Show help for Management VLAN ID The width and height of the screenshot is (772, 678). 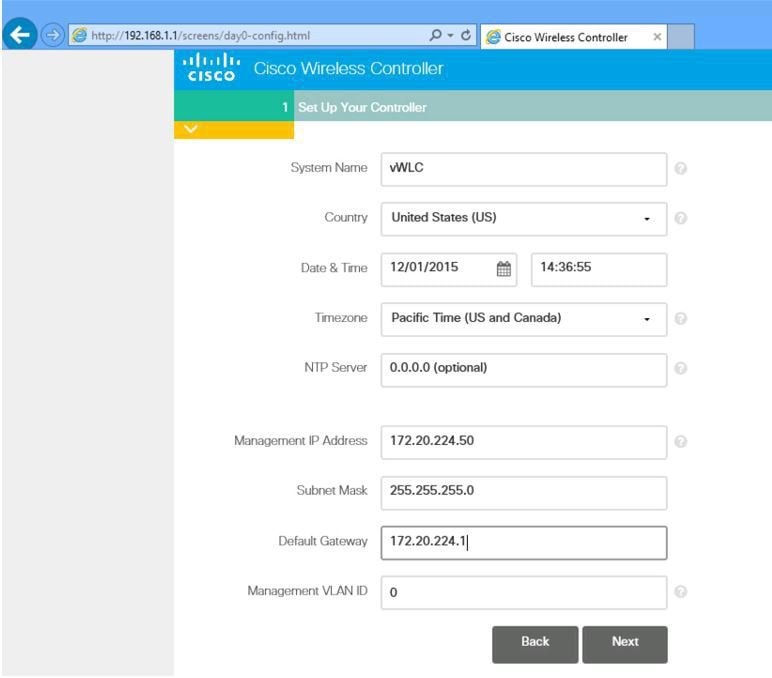pyautogui.click(x=680, y=591)
